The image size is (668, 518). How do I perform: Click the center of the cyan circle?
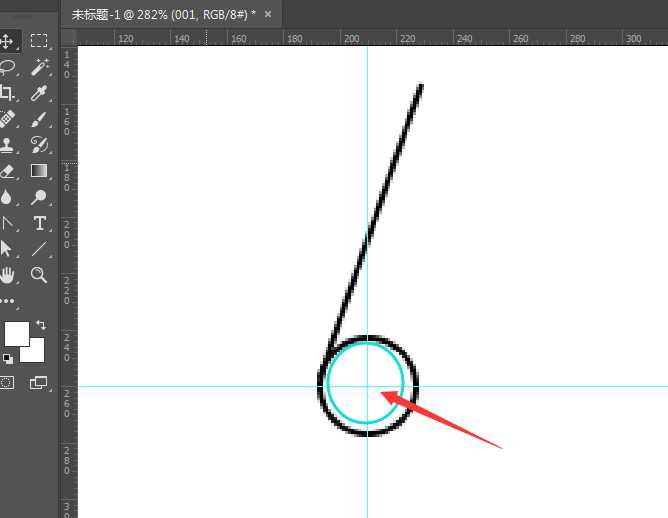pyautogui.click(x=366, y=385)
